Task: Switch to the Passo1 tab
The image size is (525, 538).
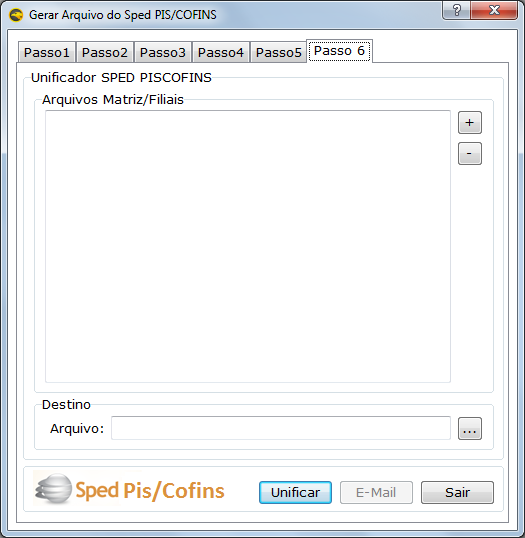Action: pyautogui.click(x=47, y=52)
